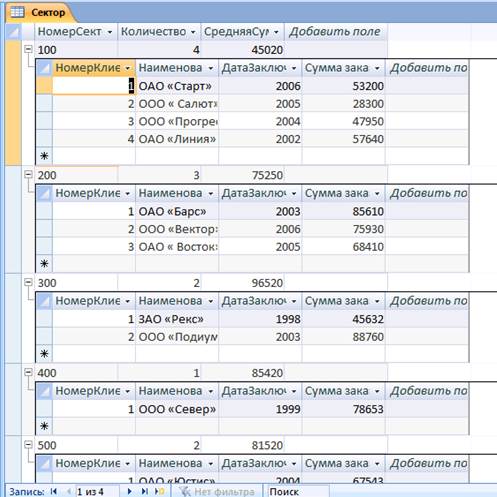
Task: Click the table icon in Сектор tab
Action: [x=17, y=13]
